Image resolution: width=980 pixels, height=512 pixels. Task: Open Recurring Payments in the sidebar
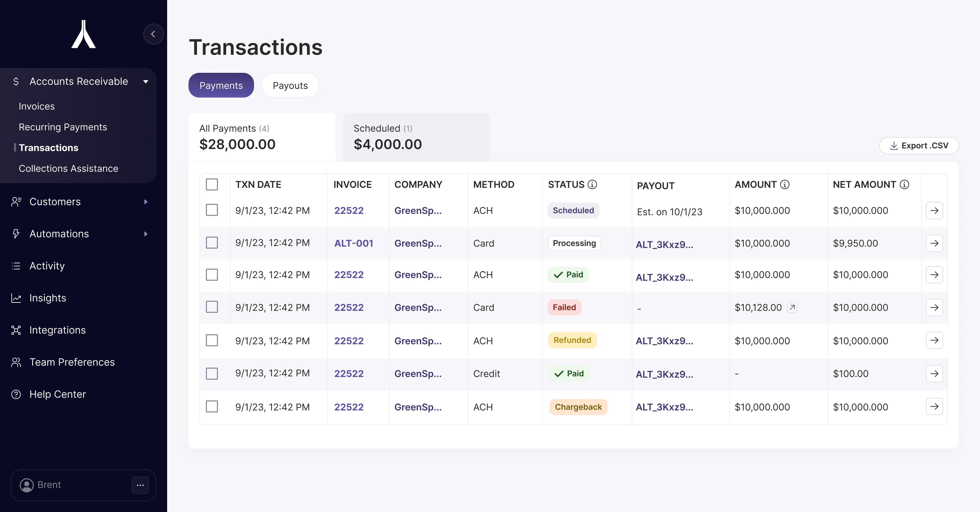pos(63,127)
